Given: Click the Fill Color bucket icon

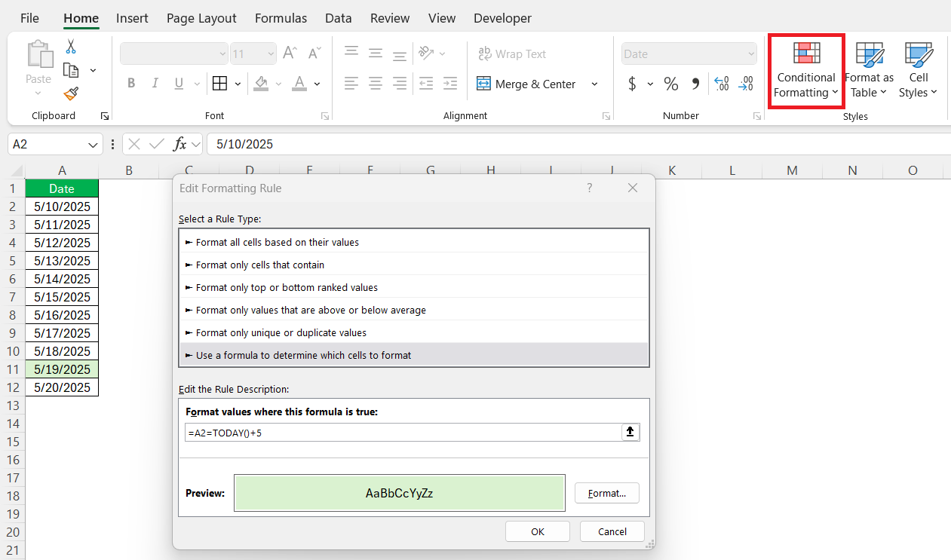Looking at the screenshot, I should 261,84.
